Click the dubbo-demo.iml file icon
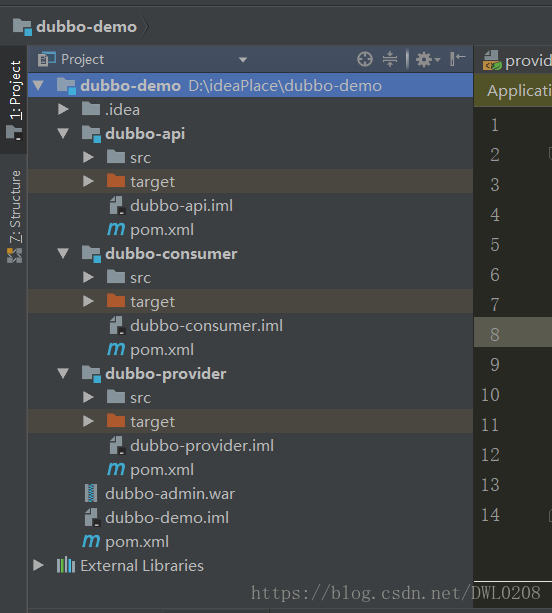552x613 pixels. [92, 518]
